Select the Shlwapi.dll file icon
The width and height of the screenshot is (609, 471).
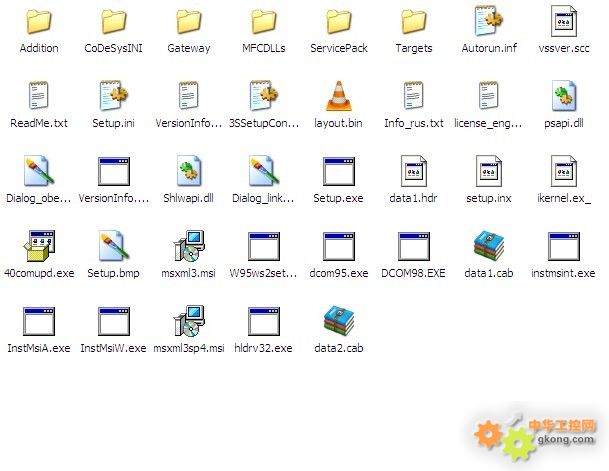pyautogui.click(x=189, y=170)
